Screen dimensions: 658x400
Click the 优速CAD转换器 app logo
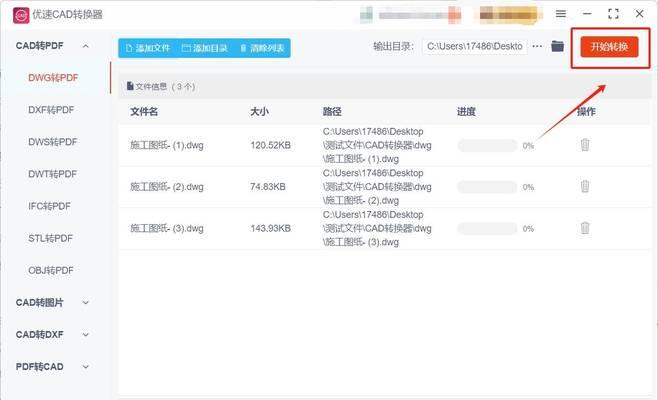pos(21,15)
